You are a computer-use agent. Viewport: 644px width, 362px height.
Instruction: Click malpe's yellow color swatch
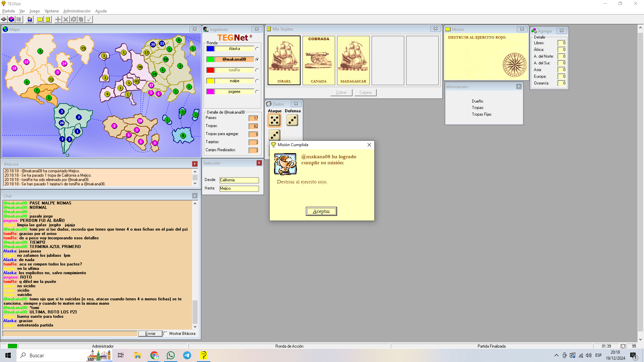[210, 81]
